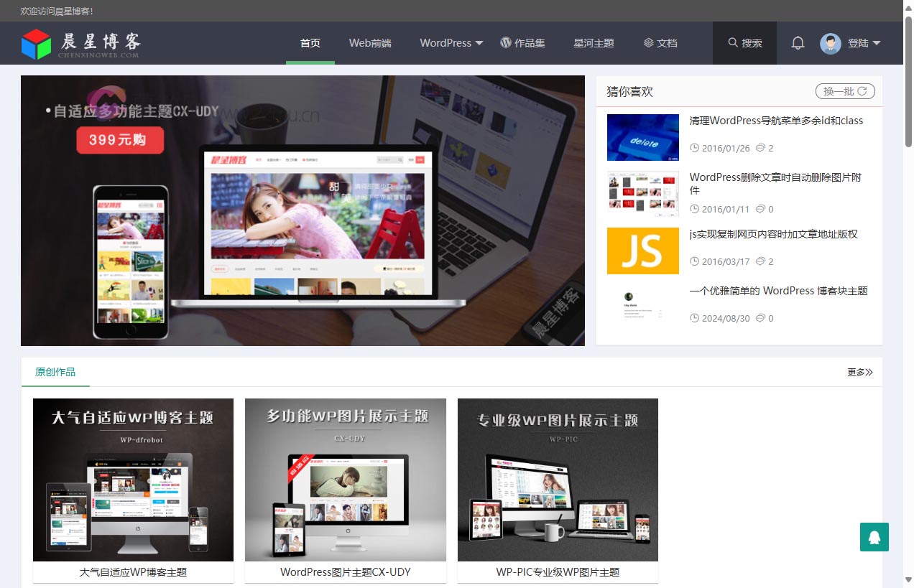The width and height of the screenshot is (914, 588).
Task: Click the magnifier search icon
Action: coord(733,43)
